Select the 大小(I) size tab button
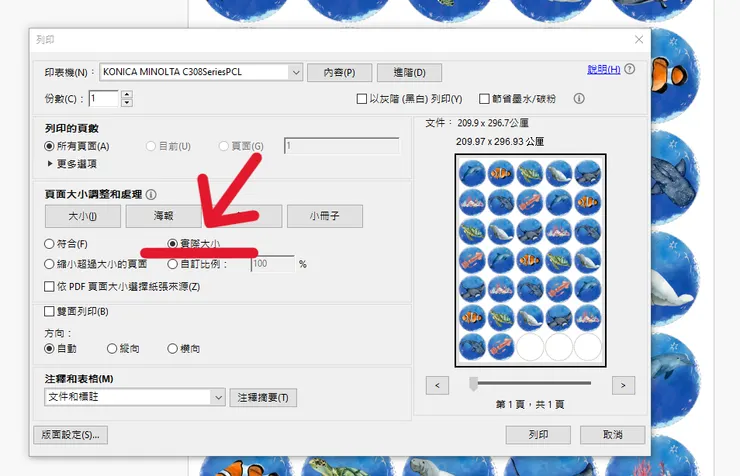Viewport: 740px width, 476px height. (x=83, y=216)
